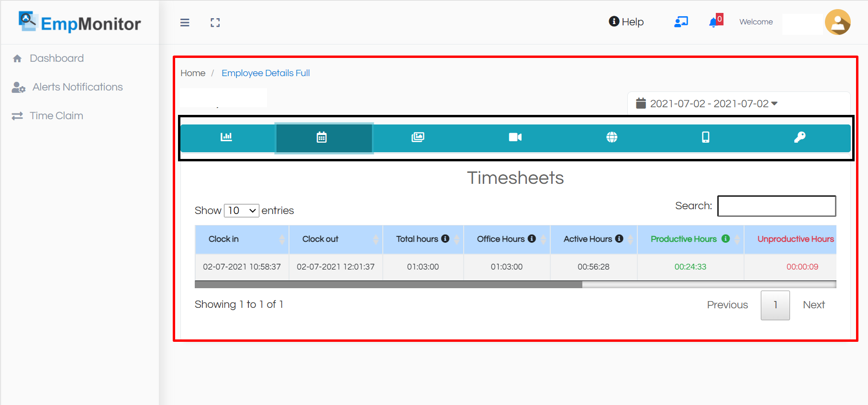Switch to the bar chart productivity tab
The height and width of the screenshot is (405, 868).
pos(226,137)
